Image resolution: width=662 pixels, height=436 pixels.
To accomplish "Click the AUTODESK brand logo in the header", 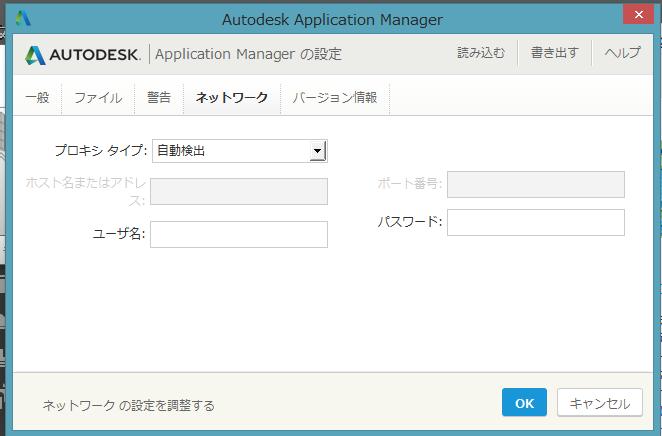I will tap(82, 54).
